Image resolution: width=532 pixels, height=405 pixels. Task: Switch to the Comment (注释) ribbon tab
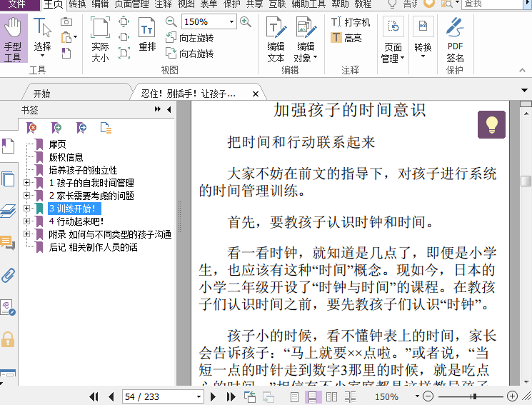[164, 4]
